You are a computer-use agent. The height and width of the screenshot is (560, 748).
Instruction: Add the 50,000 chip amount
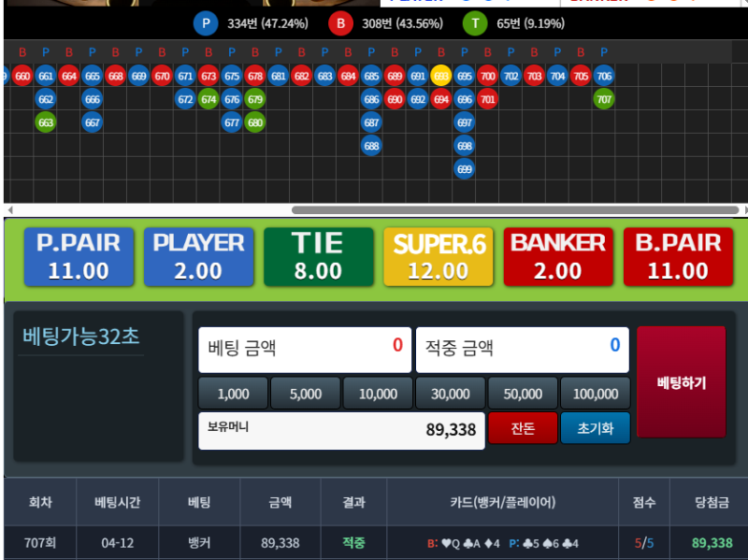click(523, 395)
